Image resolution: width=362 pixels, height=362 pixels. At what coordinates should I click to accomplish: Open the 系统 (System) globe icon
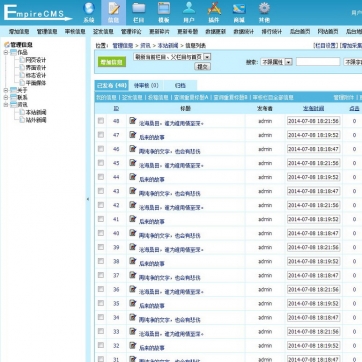click(89, 9)
